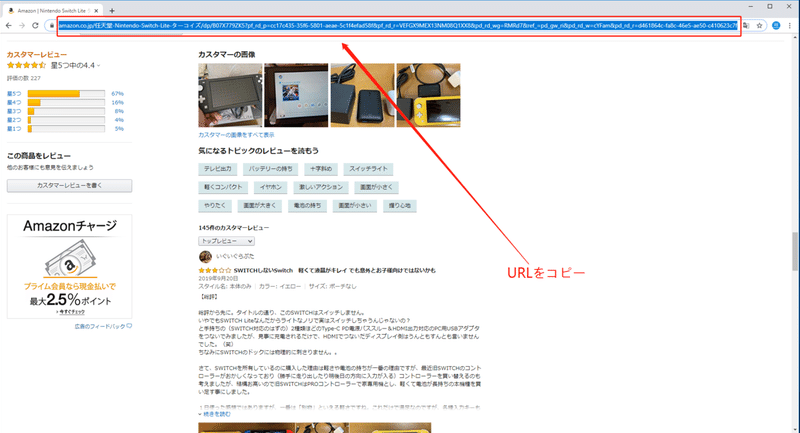Filter reviews by 星2つ link
Screen dimensions: 800x433
coord(14,120)
